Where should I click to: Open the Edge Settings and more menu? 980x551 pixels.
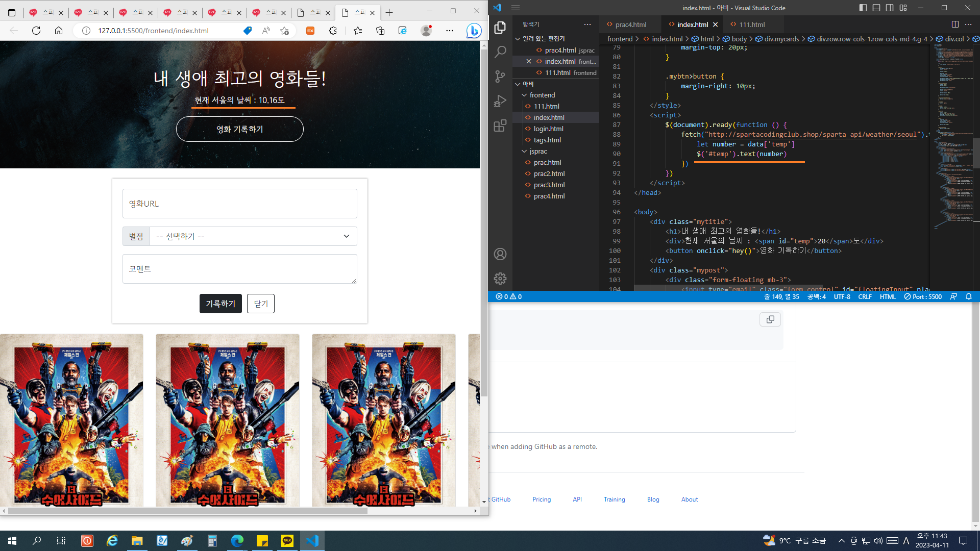450,31
